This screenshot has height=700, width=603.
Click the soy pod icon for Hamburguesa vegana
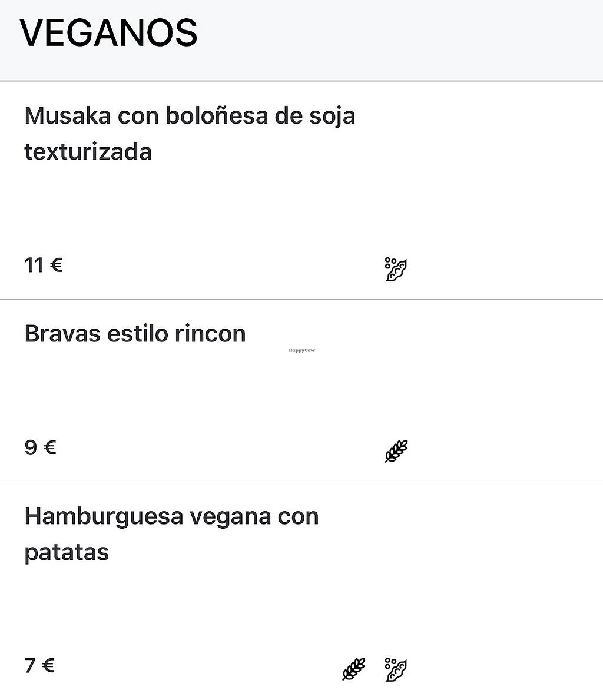[396, 669]
